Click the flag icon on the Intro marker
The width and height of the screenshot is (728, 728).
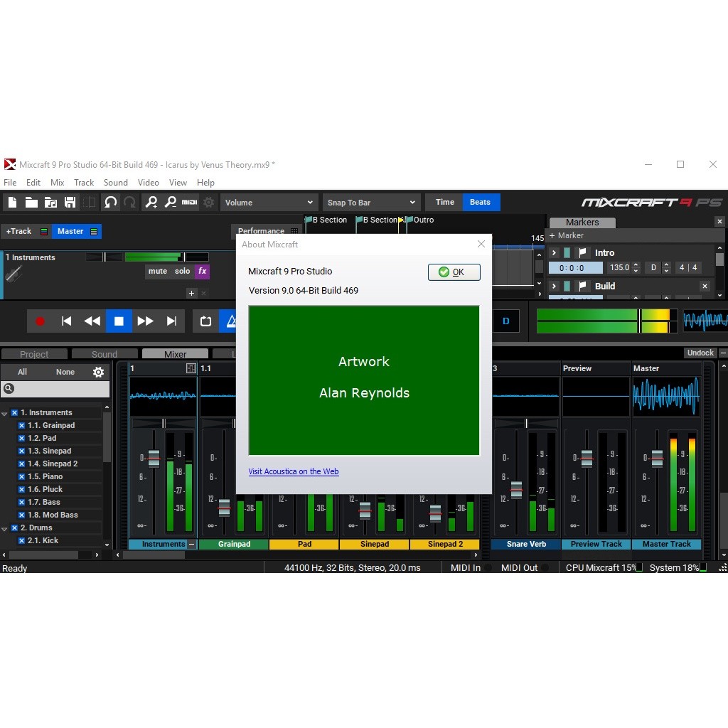click(583, 252)
